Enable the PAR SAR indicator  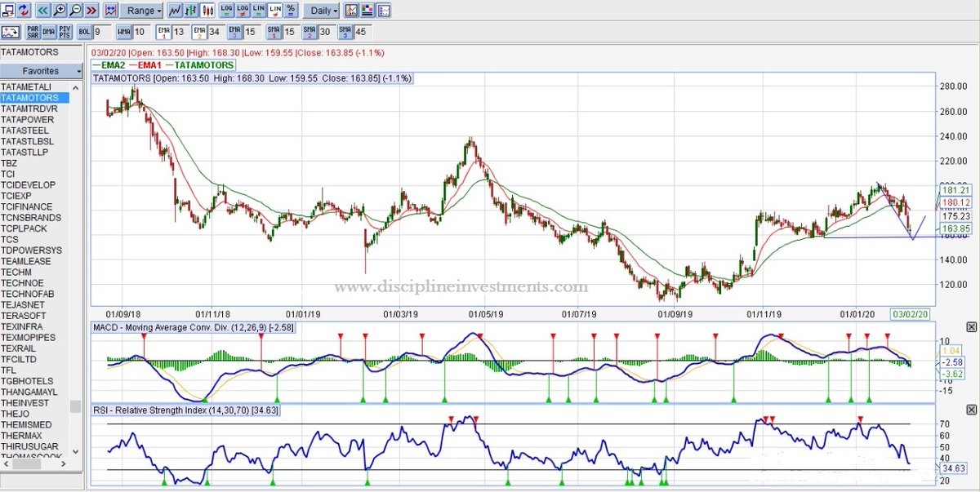[x=33, y=32]
